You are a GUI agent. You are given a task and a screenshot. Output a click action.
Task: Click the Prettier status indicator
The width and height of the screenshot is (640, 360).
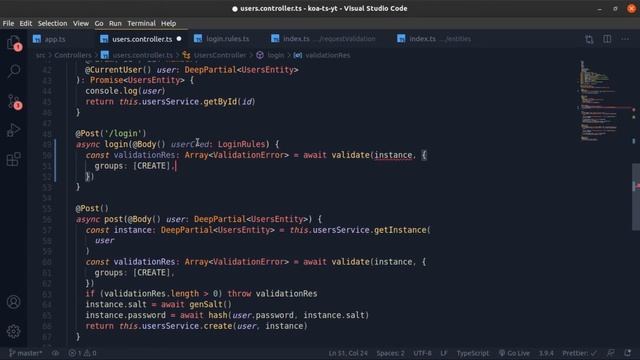[x=579, y=353]
